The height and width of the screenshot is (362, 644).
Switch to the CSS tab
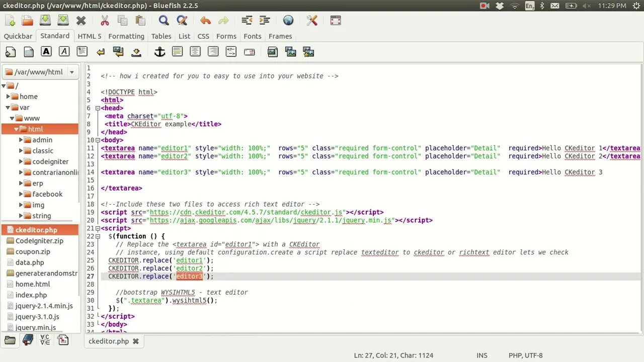(203, 36)
